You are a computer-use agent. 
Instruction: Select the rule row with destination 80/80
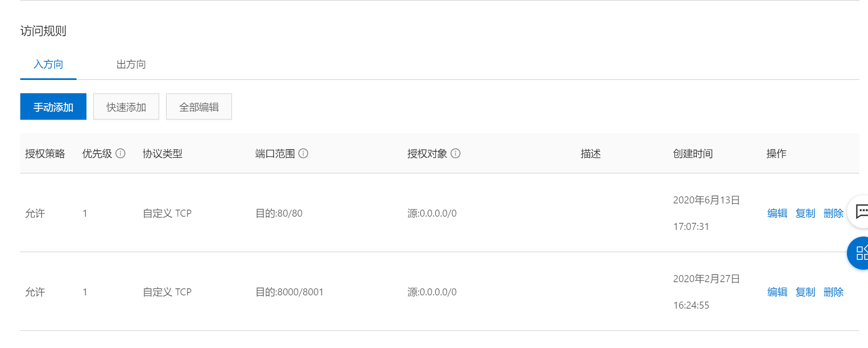[372, 213]
